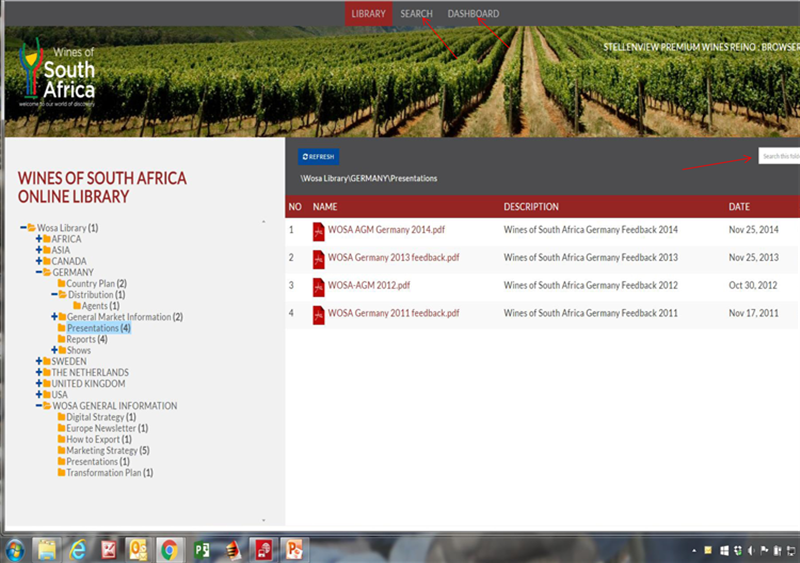800x563 pixels.
Task: Select the Reports (4) folder
Action: 87,339
